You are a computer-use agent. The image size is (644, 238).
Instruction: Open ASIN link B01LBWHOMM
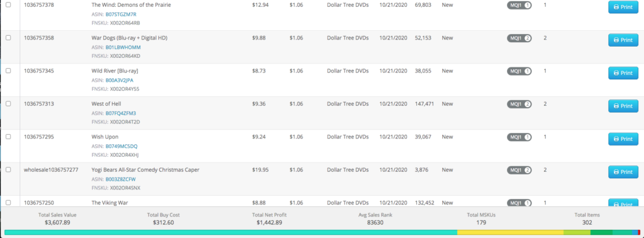[x=123, y=47]
